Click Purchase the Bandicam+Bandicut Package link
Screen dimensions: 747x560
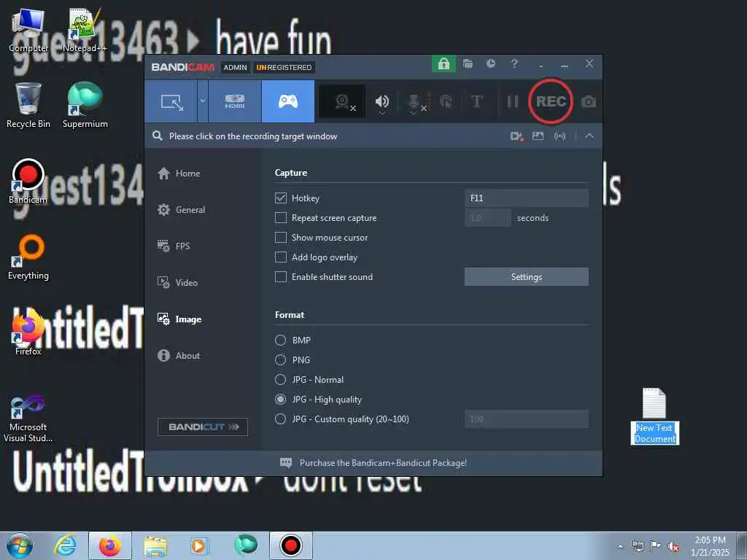[x=383, y=463]
